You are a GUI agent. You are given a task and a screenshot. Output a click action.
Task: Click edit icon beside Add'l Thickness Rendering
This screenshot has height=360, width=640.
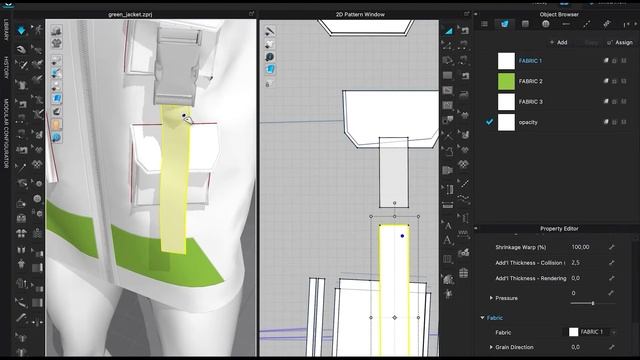pos(611,278)
